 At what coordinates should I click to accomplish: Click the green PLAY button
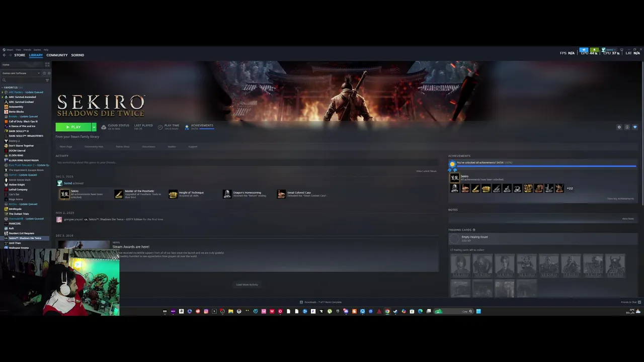pyautogui.click(x=73, y=127)
